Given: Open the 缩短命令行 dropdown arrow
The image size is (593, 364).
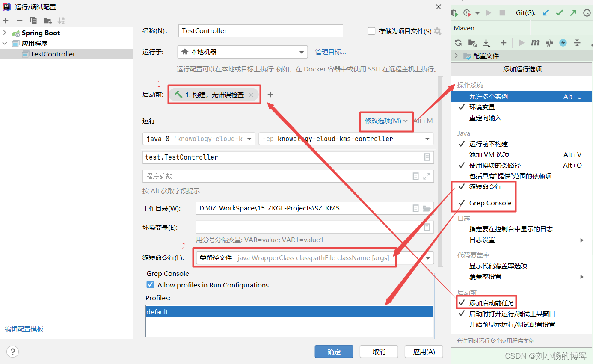Looking at the screenshot, I should 428,257.
